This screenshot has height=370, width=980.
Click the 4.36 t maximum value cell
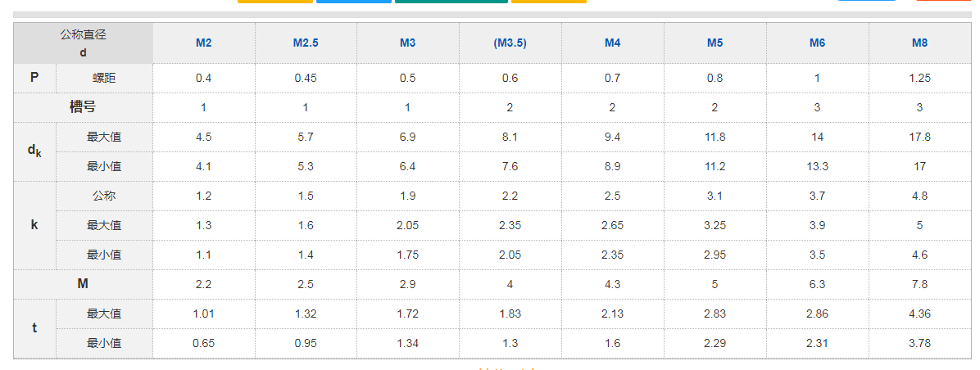click(919, 314)
